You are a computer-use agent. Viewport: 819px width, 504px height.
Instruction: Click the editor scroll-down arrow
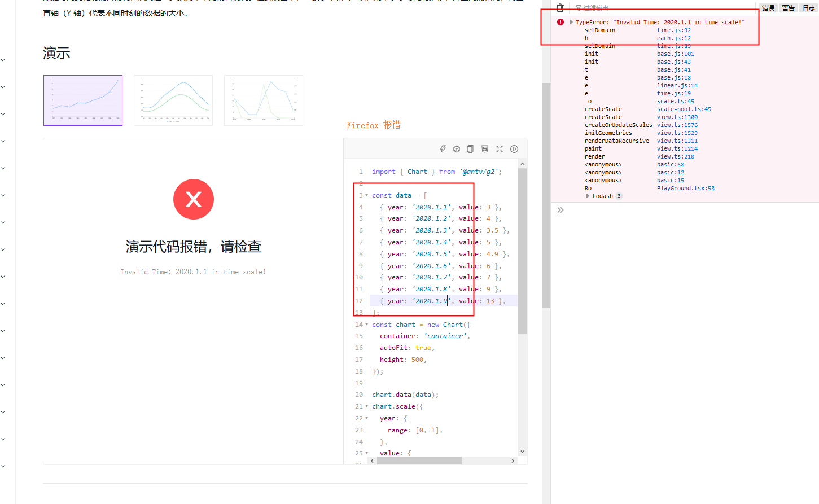coord(522,452)
